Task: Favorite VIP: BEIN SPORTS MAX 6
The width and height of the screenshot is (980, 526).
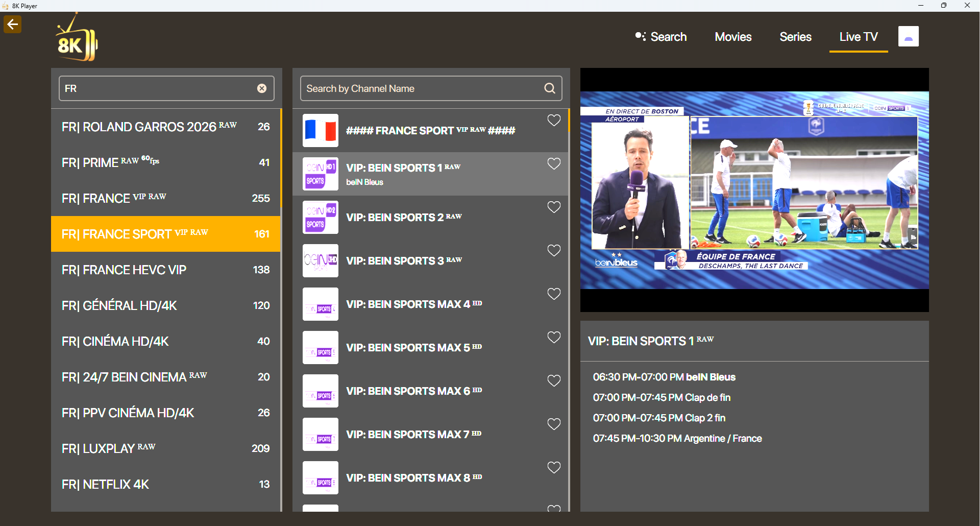Action: pyautogui.click(x=554, y=381)
